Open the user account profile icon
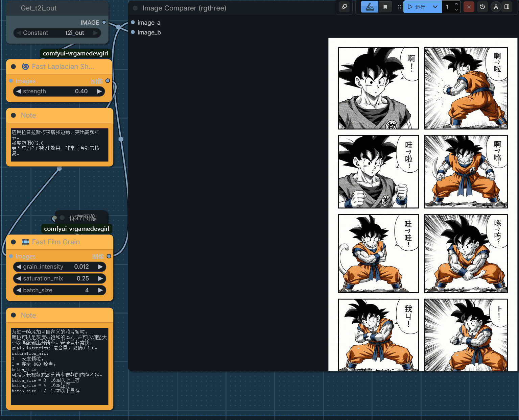 (496, 7)
